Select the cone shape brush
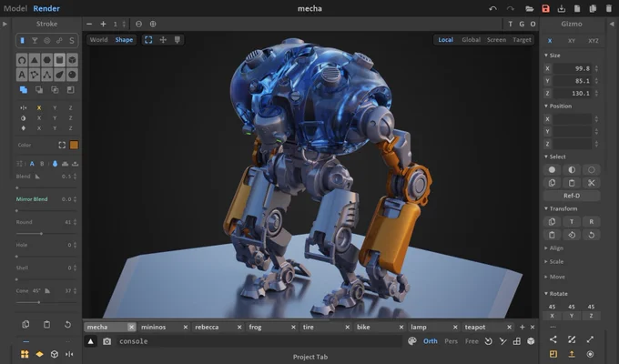619x364 pixels. (x=35, y=60)
